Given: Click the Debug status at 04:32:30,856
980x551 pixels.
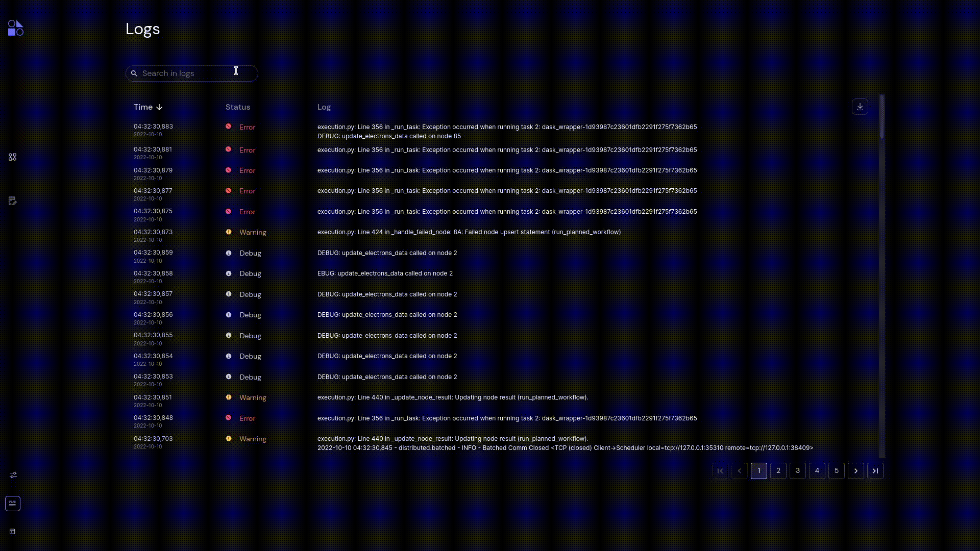Looking at the screenshot, I should pos(250,315).
